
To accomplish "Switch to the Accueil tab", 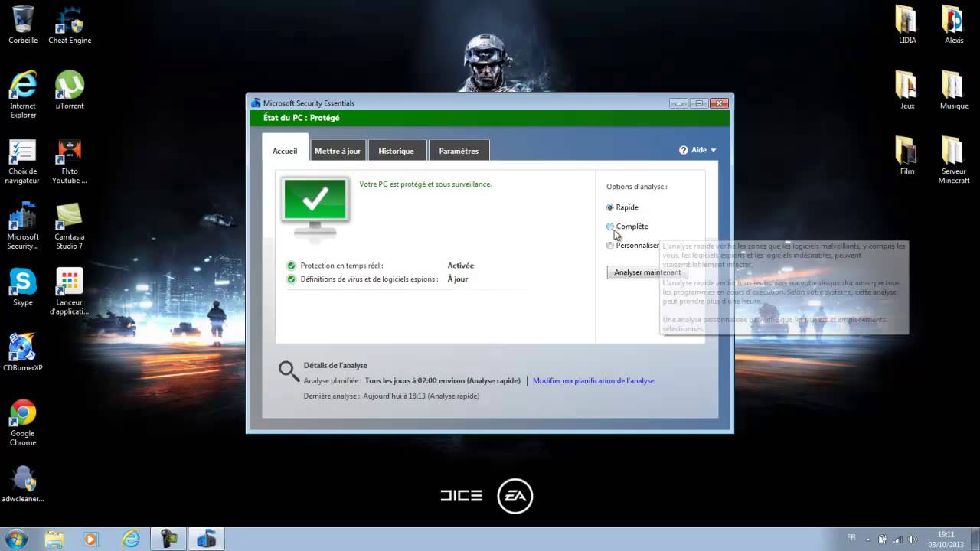I will click(285, 151).
